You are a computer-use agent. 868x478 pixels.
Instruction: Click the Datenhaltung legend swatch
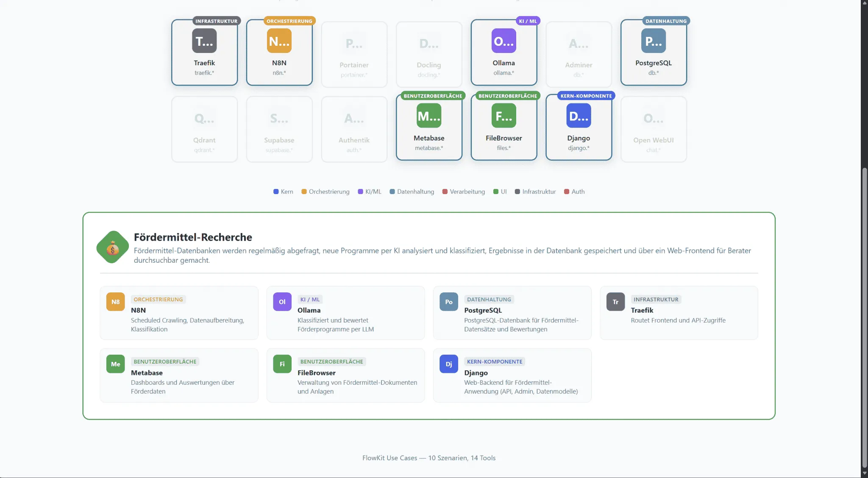(x=392, y=192)
